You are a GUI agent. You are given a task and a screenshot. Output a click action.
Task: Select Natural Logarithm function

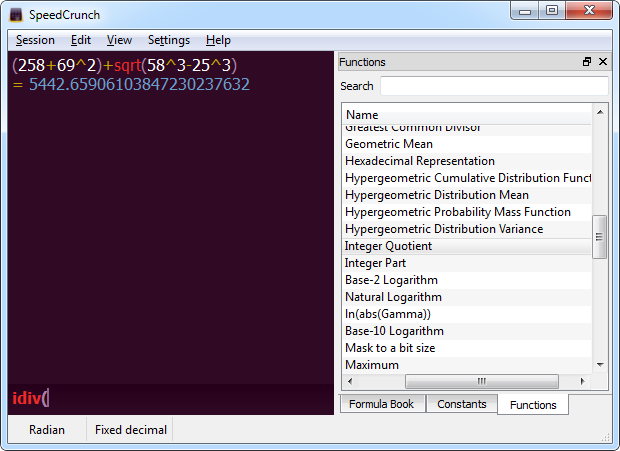click(x=467, y=297)
